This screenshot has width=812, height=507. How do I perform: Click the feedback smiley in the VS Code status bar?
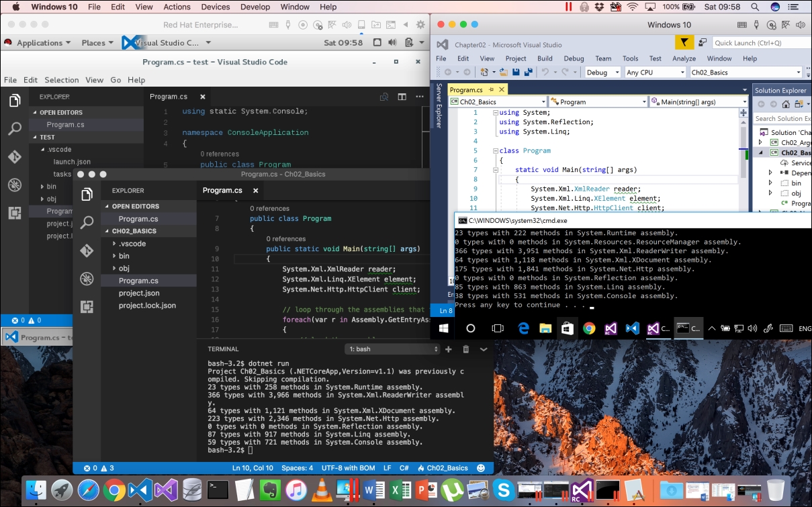tap(481, 468)
